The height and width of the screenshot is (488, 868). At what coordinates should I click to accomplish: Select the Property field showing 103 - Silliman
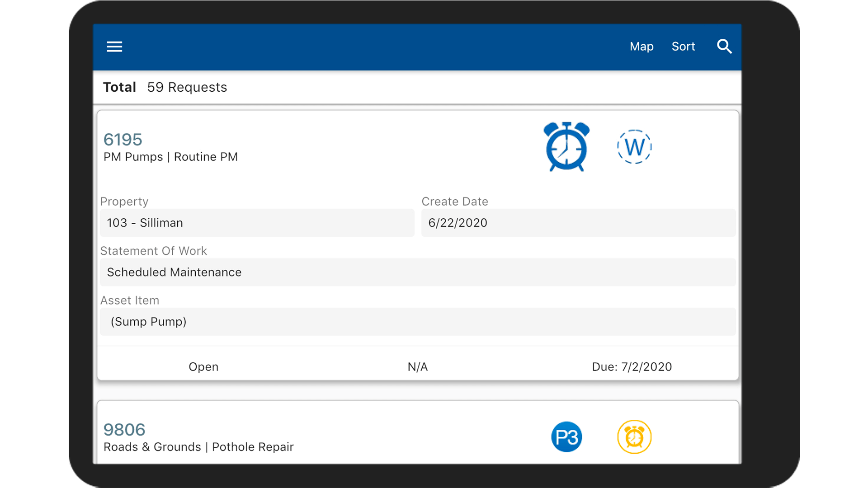[257, 223]
